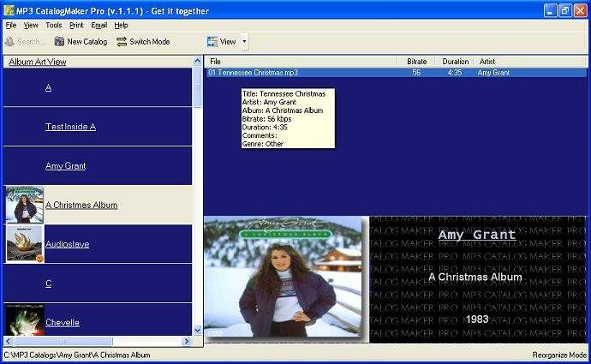Click the Search binoculars icon
The image size is (591, 364).
tap(9, 41)
